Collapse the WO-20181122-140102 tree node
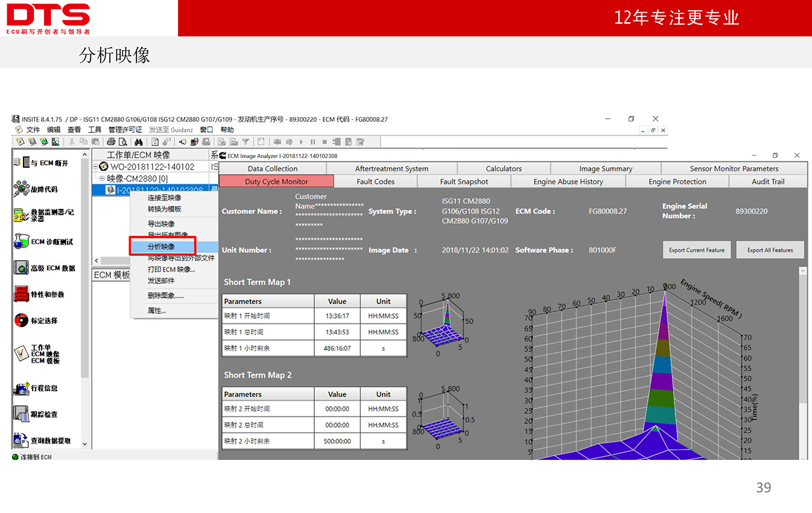Viewport: 812px width, 513px height. (95, 167)
